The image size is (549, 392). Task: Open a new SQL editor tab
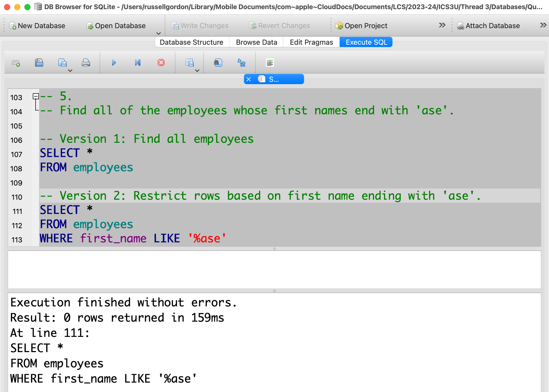[16, 63]
